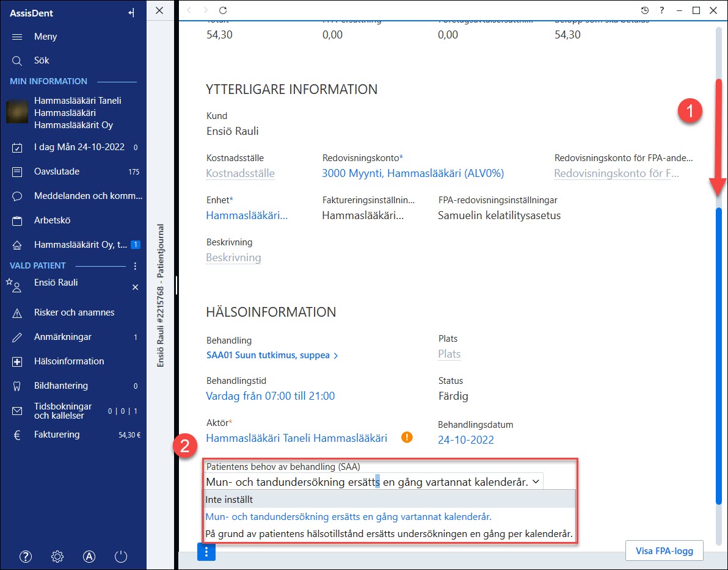Click the blue three-dot action button
Image resolution: width=728 pixels, height=570 pixels.
click(206, 552)
